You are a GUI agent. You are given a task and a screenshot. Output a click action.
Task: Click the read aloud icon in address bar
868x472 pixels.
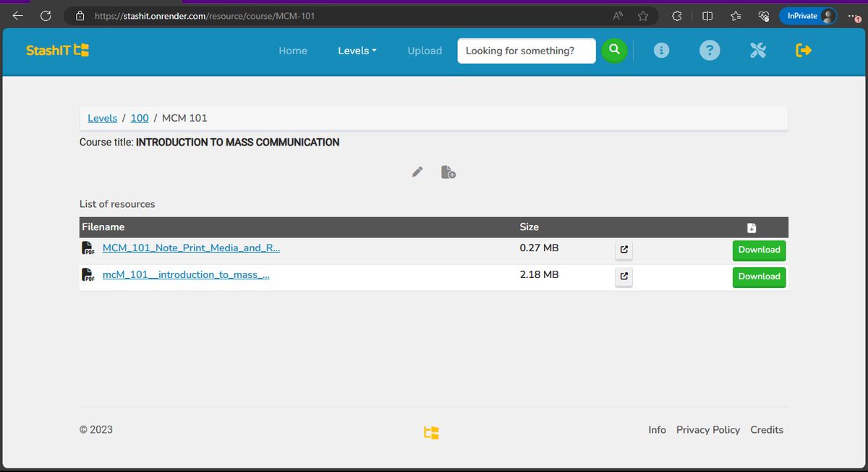[618, 16]
